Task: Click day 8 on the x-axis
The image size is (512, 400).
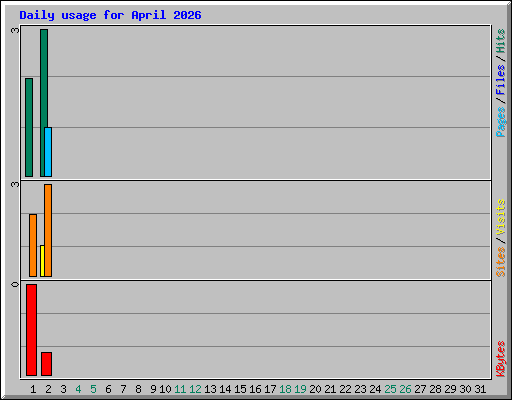Action: pyautogui.click(x=138, y=389)
